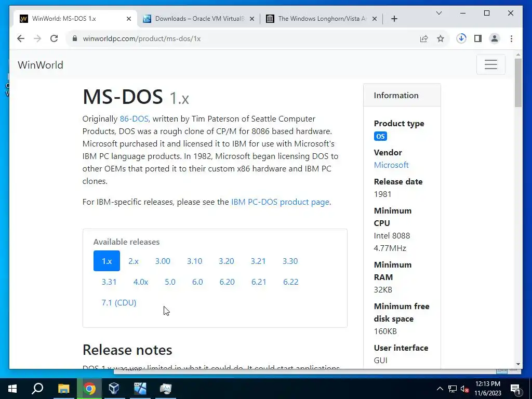Select release 2.x
Screen dimensions: 532x399
click(x=134, y=261)
